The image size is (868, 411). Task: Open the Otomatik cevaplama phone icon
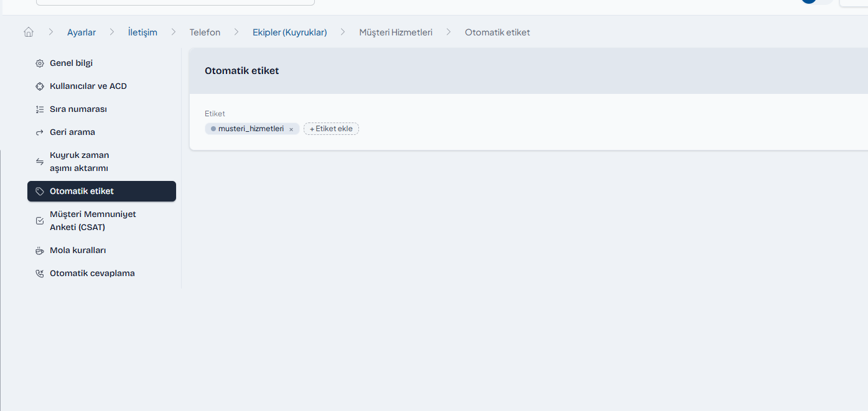tap(40, 274)
